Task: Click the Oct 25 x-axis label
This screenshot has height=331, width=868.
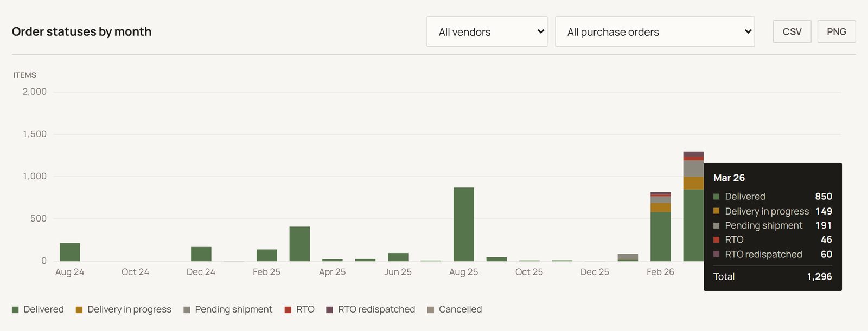Action: tap(529, 272)
